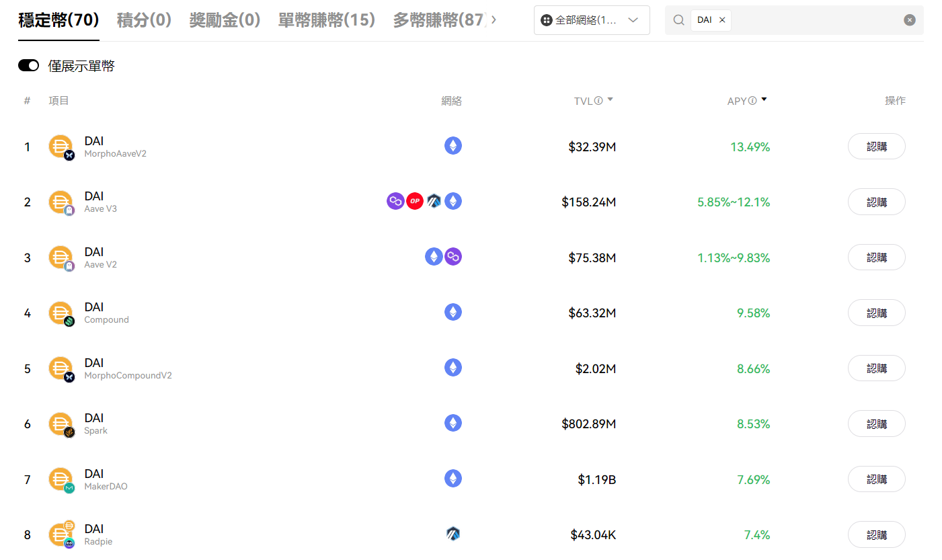Click 認購 for MakerDAO
Viewport: 942px width, 560px height.
[876, 479]
